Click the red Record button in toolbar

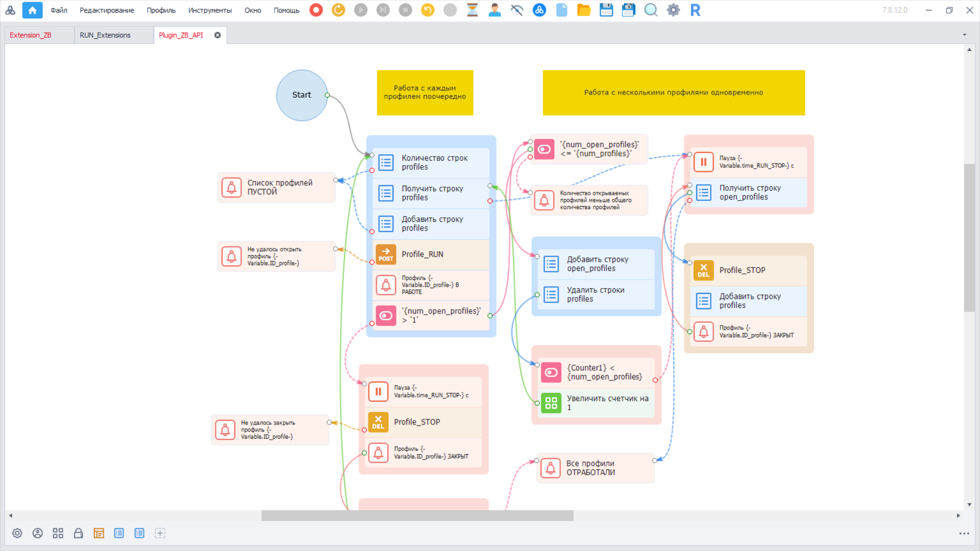pos(316,10)
